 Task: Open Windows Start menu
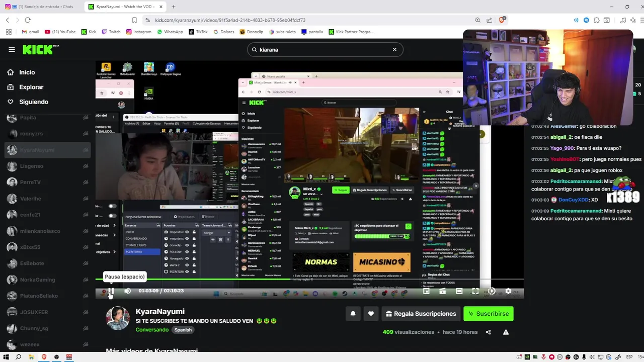(6, 357)
